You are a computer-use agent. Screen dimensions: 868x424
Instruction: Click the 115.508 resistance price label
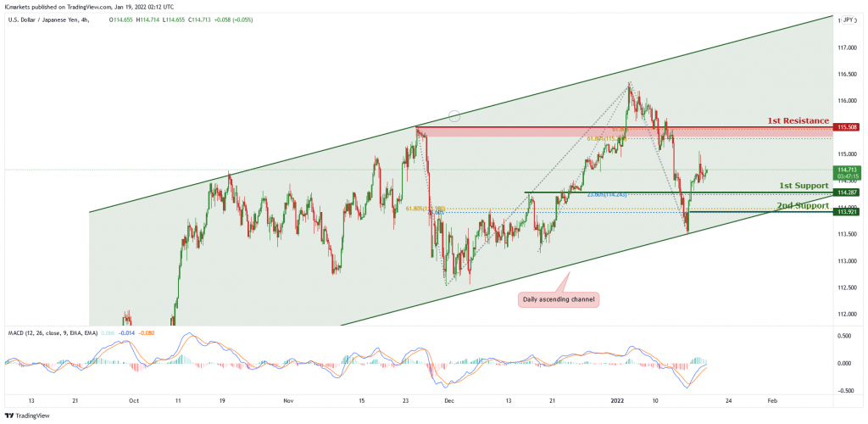(x=847, y=127)
